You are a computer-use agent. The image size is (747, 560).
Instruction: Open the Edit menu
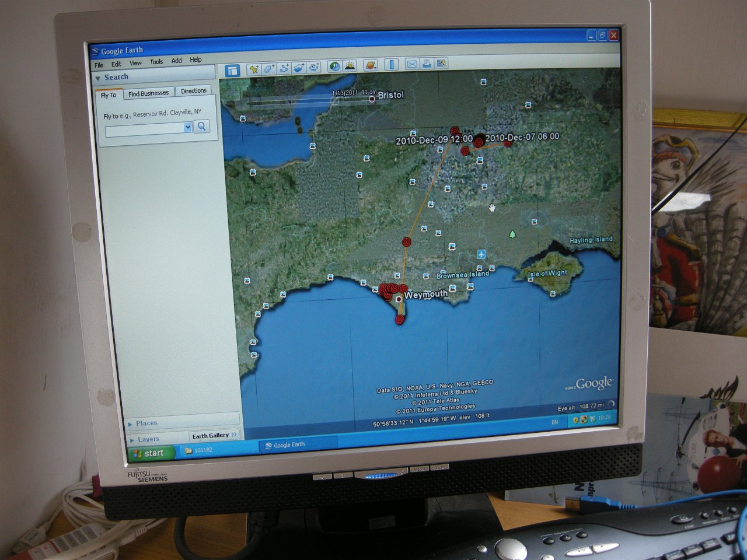[116, 64]
